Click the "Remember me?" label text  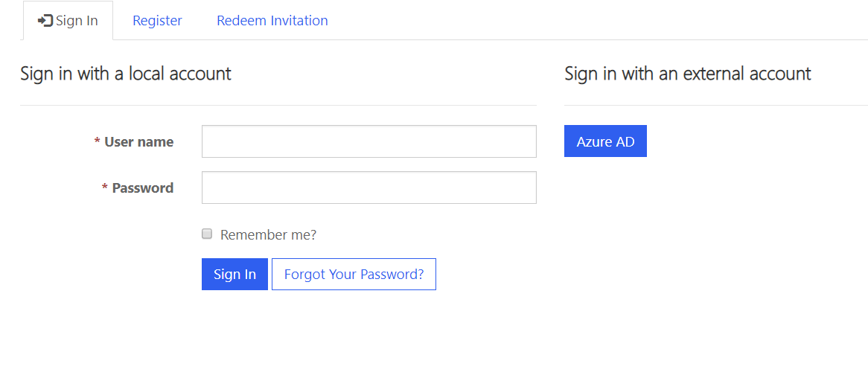[x=268, y=235]
